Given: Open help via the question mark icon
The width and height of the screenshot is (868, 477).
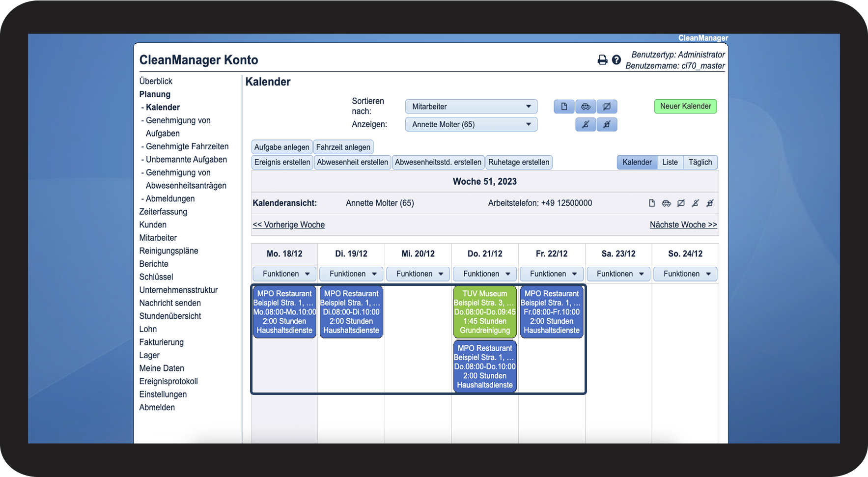Looking at the screenshot, I should pyautogui.click(x=616, y=60).
